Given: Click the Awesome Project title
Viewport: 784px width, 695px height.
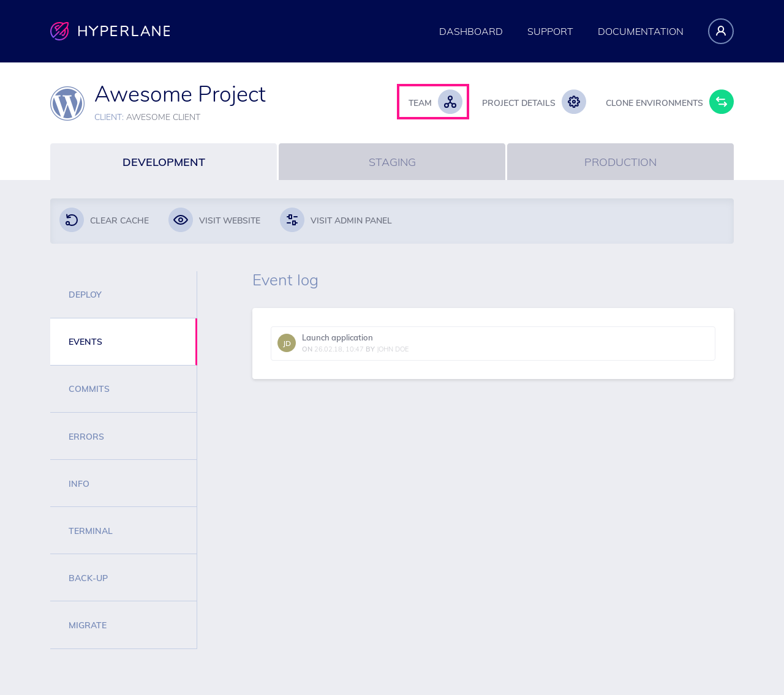Looking at the screenshot, I should click(x=180, y=94).
